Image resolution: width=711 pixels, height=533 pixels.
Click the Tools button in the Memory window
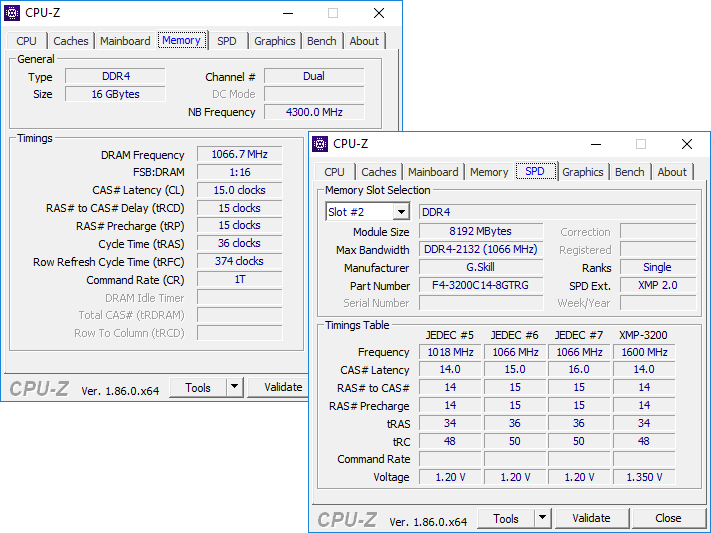(198, 387)
